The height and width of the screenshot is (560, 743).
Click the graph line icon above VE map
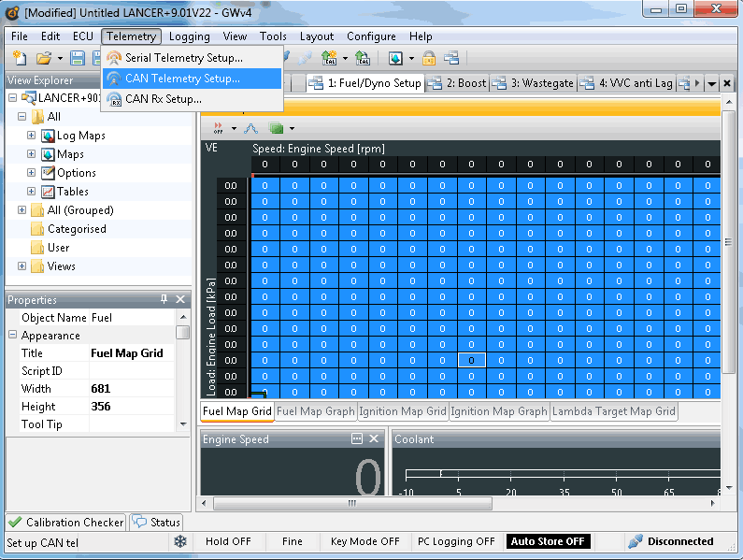click(250, 128)
